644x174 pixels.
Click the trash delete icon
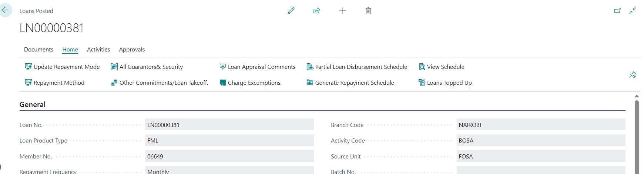[x=368, y=11]
